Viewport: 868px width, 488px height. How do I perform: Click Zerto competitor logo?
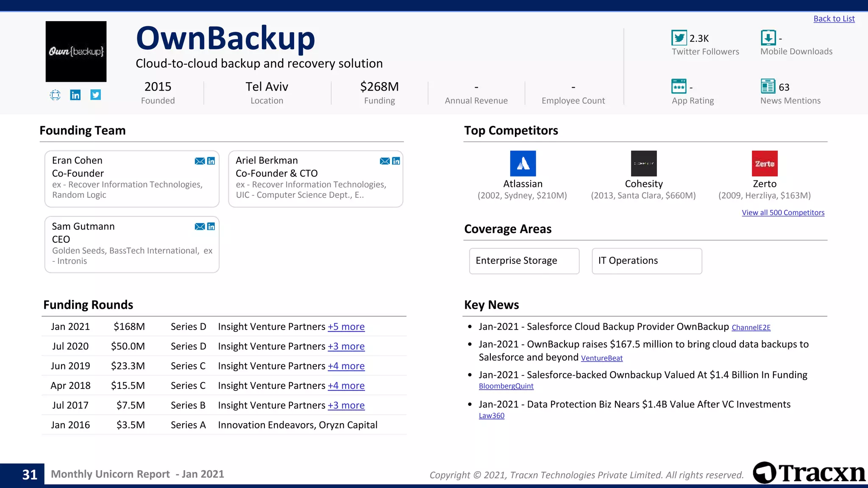(x=765, y=164)
